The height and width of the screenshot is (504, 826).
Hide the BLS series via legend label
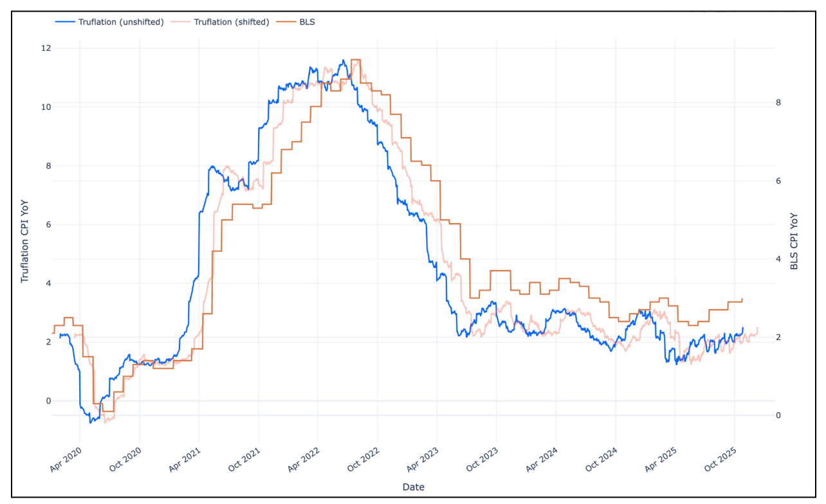point(307,22)
